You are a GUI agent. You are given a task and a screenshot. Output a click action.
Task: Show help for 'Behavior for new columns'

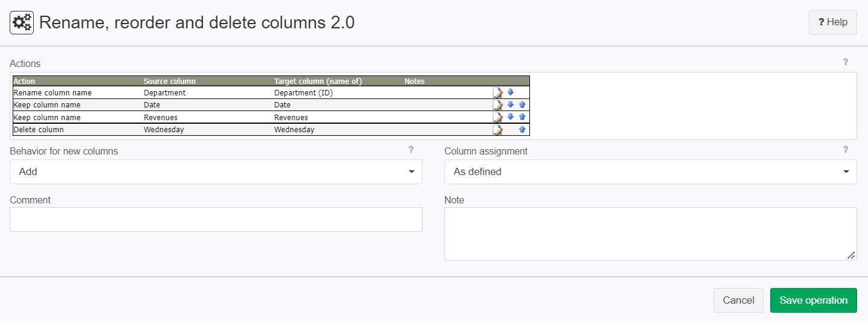(x=411, y=150)
